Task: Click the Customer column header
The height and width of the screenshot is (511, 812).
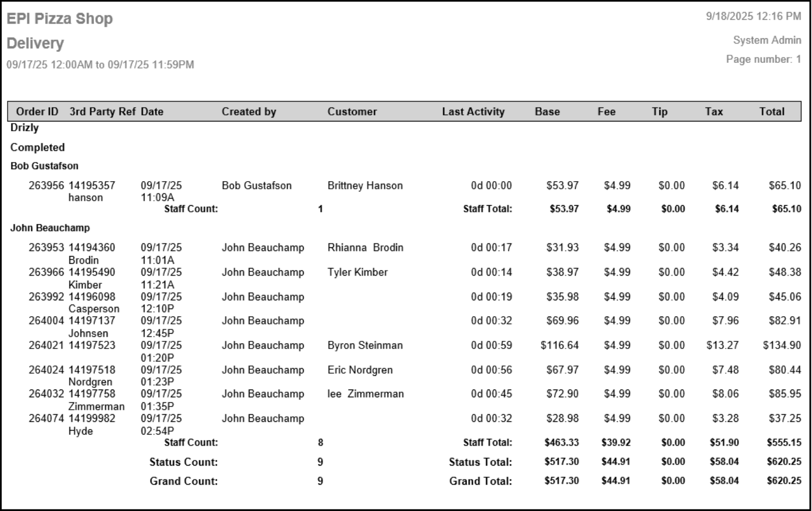Action: [352, 111]
